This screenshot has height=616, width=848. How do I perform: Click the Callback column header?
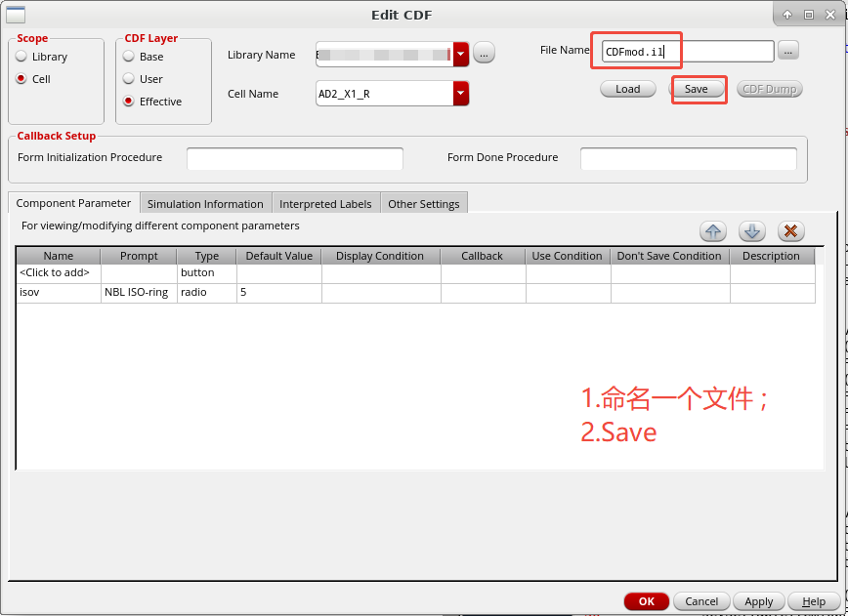[483, 256]
